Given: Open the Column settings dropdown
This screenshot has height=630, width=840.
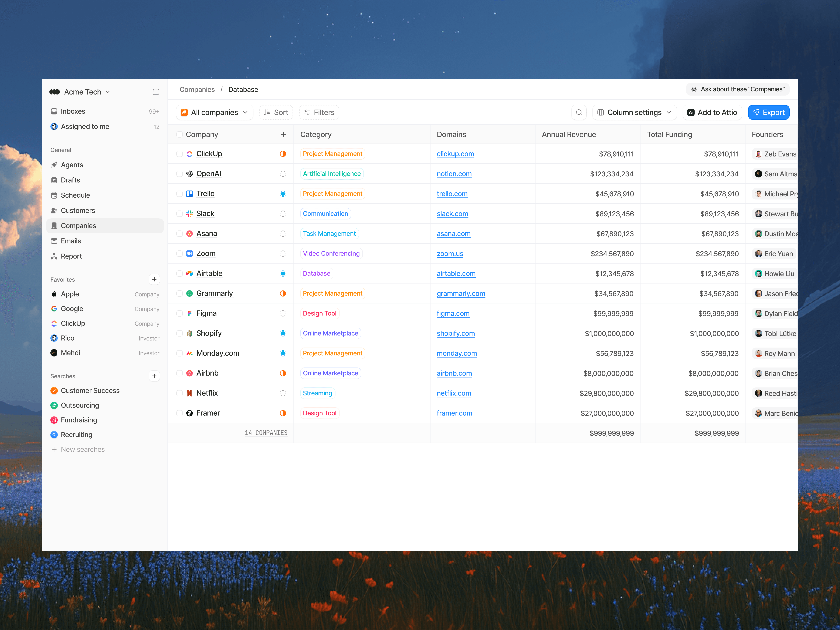Looking at the screenshot, I should (634, 112).
